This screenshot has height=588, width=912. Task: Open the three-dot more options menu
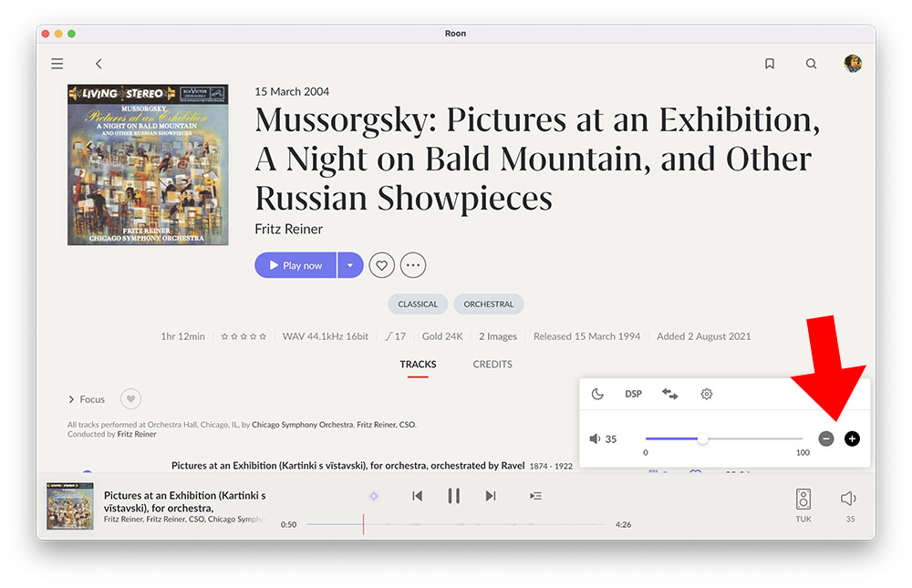413,265
